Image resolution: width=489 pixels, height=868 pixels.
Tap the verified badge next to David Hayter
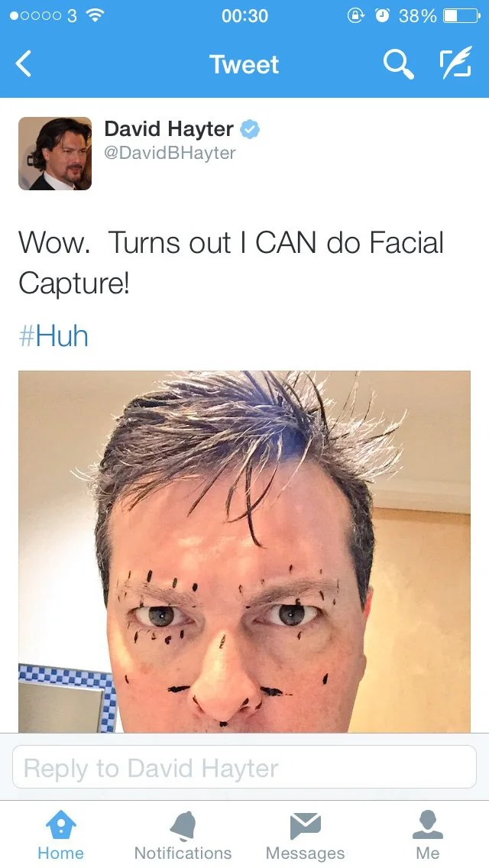point(250,130)
